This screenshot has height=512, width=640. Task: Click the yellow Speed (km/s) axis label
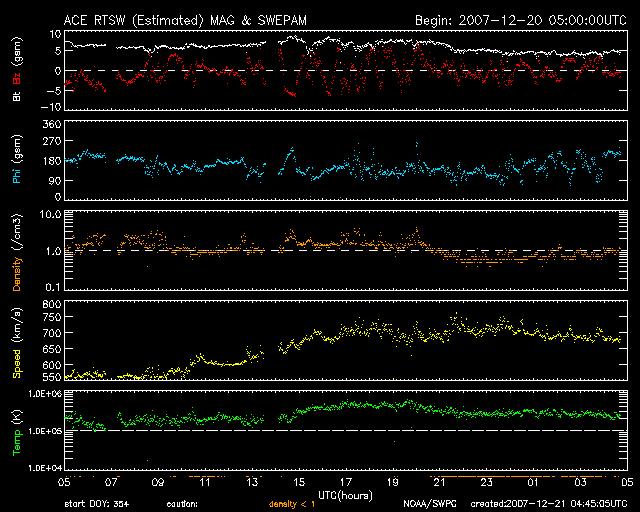click(16, 342)
